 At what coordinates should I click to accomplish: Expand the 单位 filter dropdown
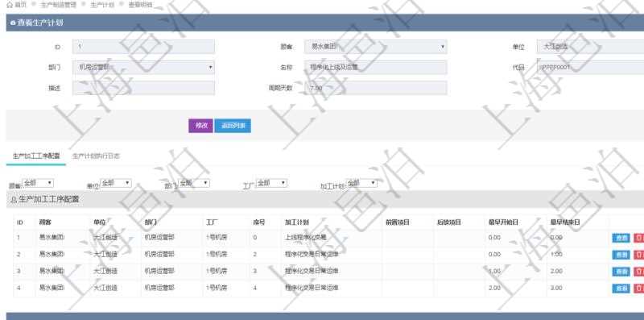click(116, 183)
